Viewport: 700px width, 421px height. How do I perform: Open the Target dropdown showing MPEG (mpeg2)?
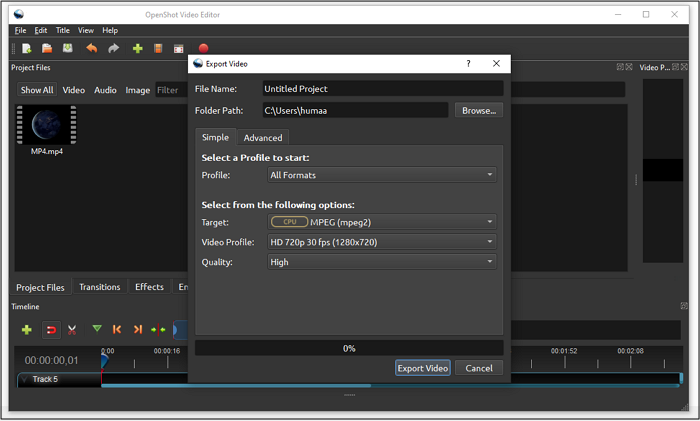[x=382, y=222]
